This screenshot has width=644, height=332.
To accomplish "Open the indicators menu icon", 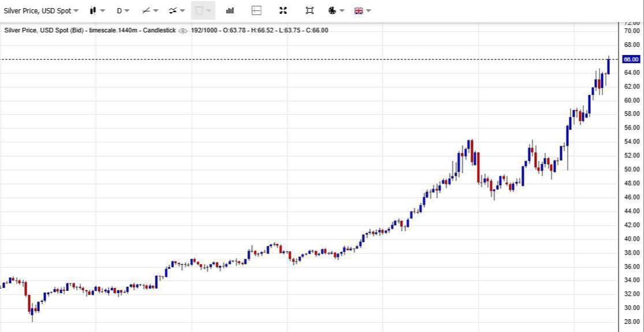I will (x=173, y=10).
